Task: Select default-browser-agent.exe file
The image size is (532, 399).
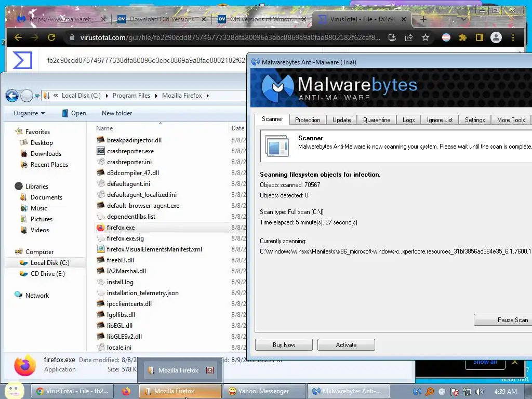Action: (x=143, y=206)
